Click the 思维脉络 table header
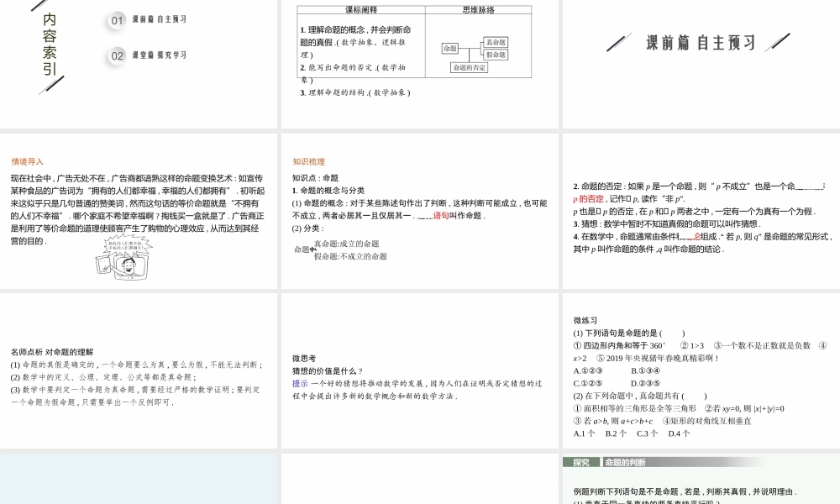840x504 pixels. 479,8
